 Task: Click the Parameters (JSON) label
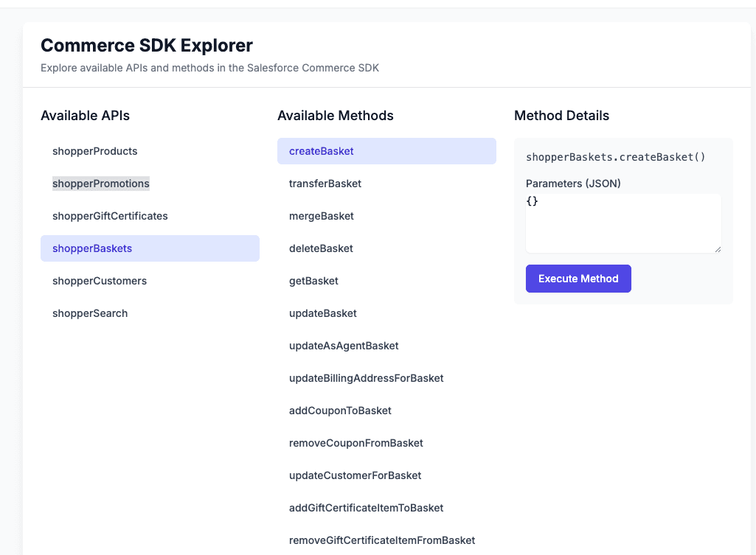pos(573,184)
